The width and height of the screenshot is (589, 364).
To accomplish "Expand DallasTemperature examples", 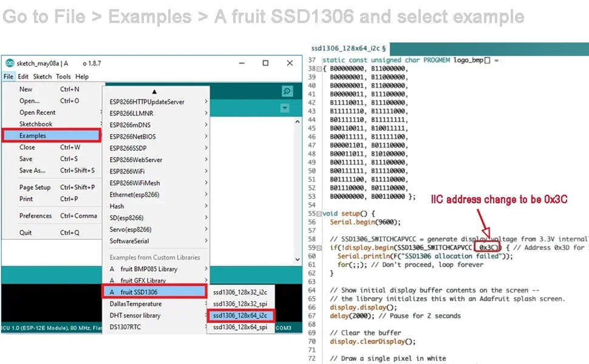I will pyautogui.click(x=156, y=304).
